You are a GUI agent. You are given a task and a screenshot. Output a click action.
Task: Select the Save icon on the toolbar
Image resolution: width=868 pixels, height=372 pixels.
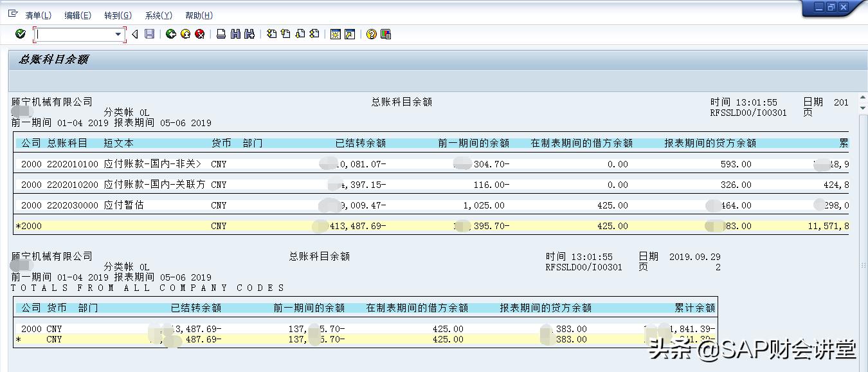pyautogui.click(x=150, y=33)
